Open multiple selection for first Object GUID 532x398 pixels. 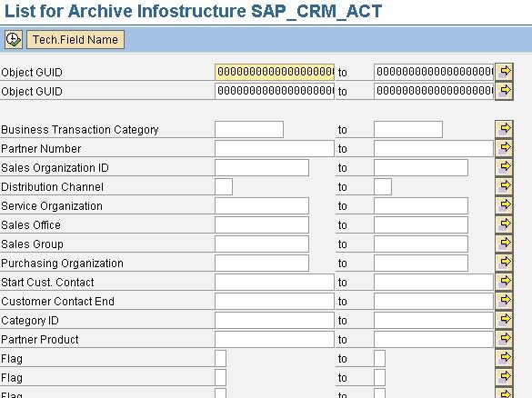pos(504,72)
